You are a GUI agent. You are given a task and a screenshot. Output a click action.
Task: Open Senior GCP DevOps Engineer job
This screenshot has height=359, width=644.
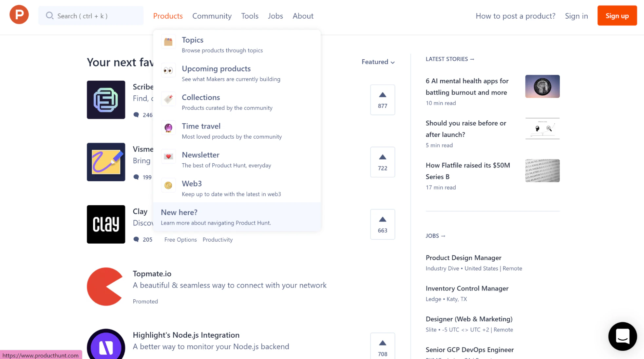click(469, 349)
